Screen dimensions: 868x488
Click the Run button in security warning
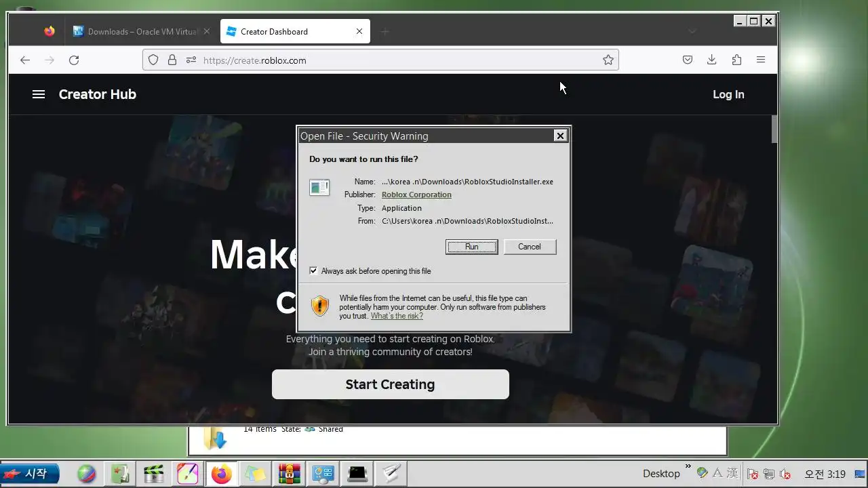(471, 247)
